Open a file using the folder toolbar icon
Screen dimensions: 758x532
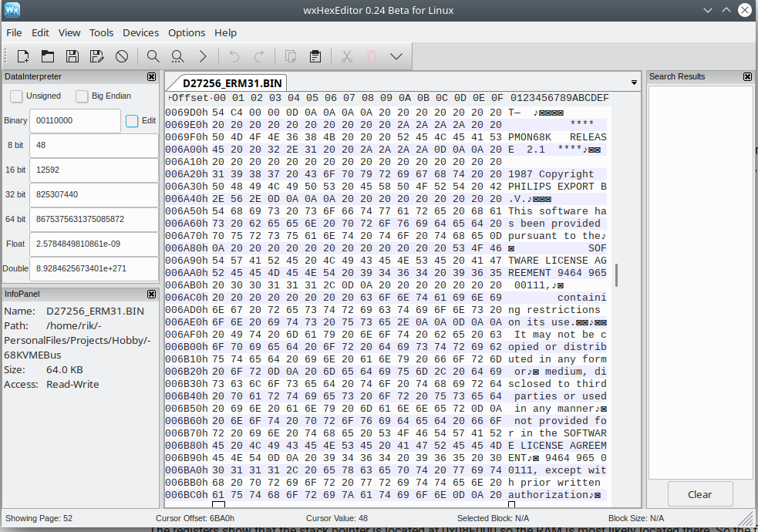[47, 56]
